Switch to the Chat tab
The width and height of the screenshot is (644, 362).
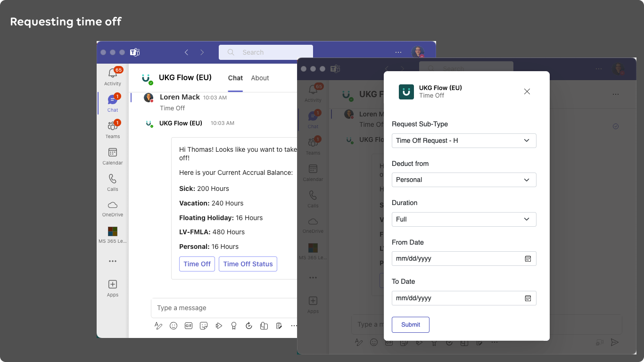pos(235,78)
